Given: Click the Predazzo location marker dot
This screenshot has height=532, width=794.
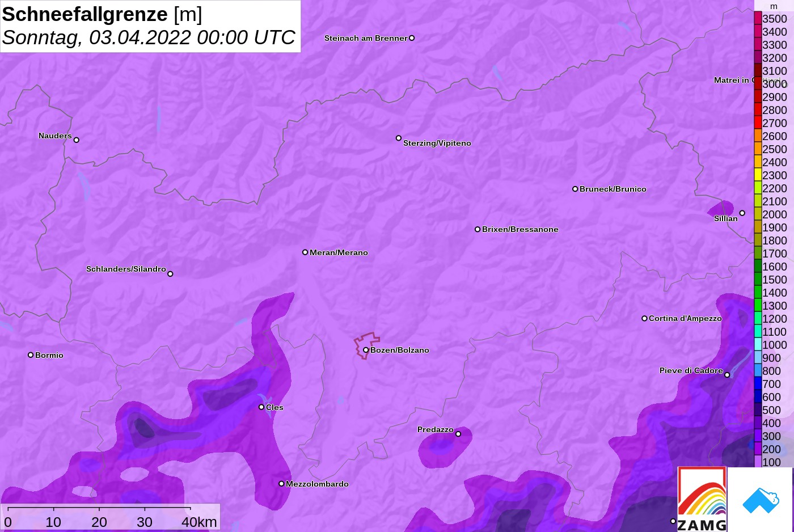Looking at the screenshot, I should click(458, 434).
